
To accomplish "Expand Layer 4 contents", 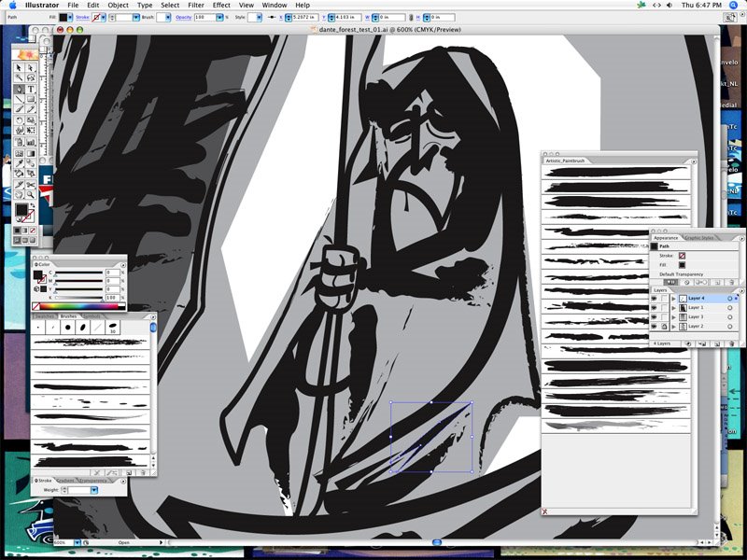I will 673,299.
